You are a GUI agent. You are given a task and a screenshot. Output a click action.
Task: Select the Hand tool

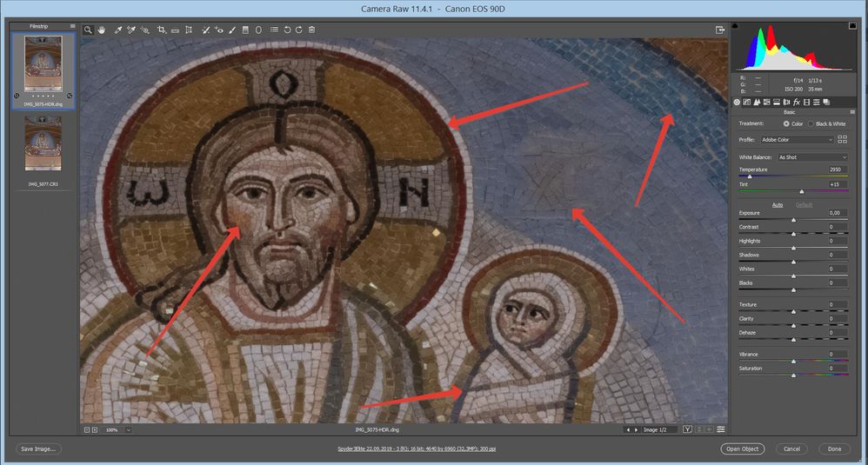[x=102, y=30]
